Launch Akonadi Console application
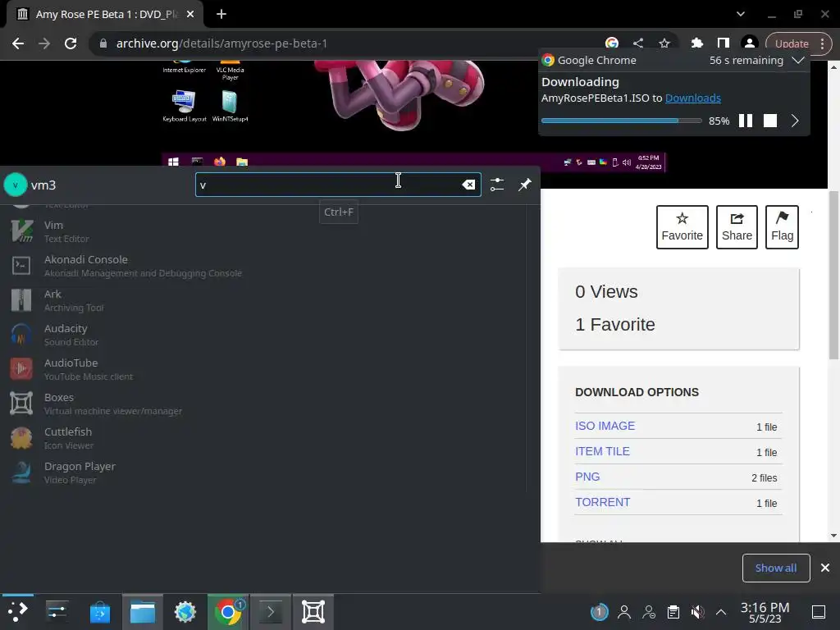This screenshot has height=630, width=840. [262, 266]
